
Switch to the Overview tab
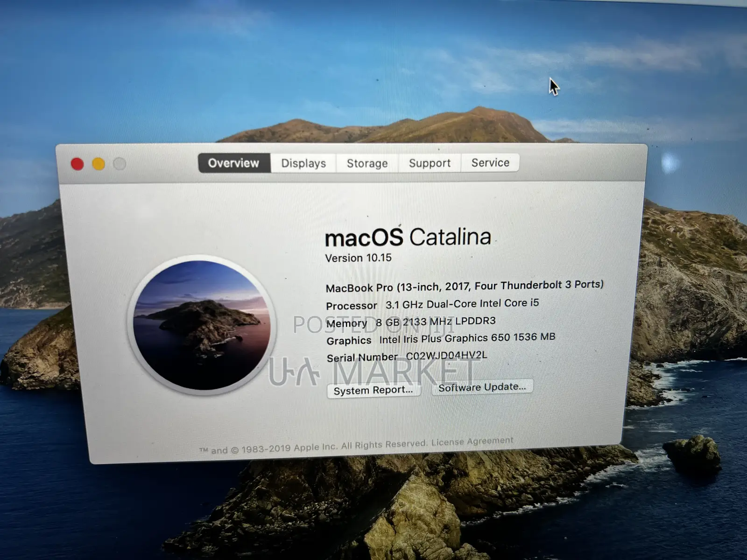coord(234,163)
